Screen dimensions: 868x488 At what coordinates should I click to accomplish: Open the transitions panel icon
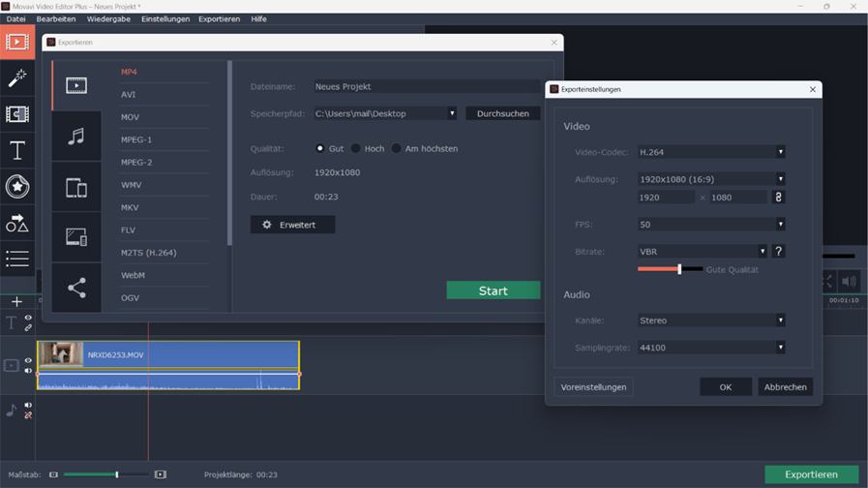pyautogui.click(x=17, y=114)
